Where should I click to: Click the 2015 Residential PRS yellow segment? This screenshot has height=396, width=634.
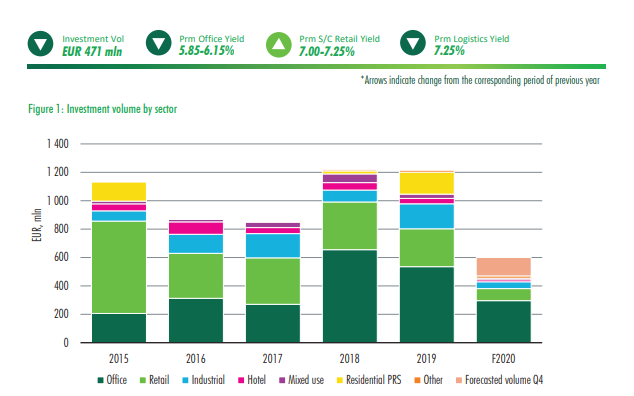[119, 192]
